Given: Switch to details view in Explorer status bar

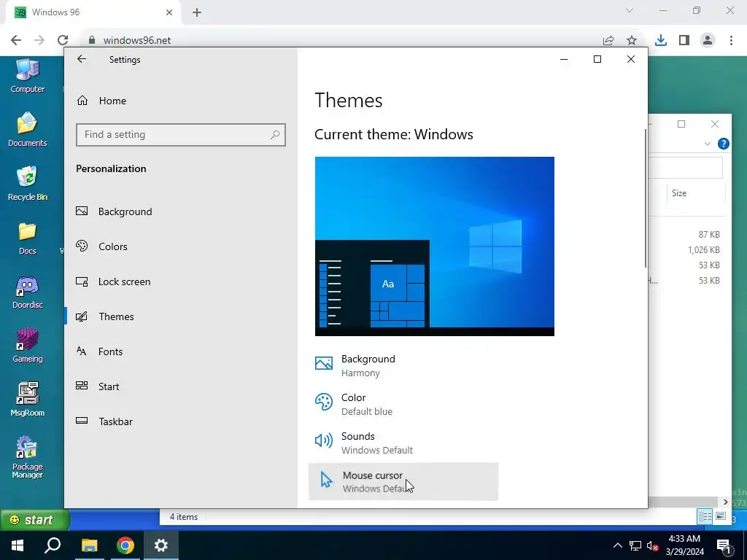Looking at the screenshot, I should click(x=705, y=517).
